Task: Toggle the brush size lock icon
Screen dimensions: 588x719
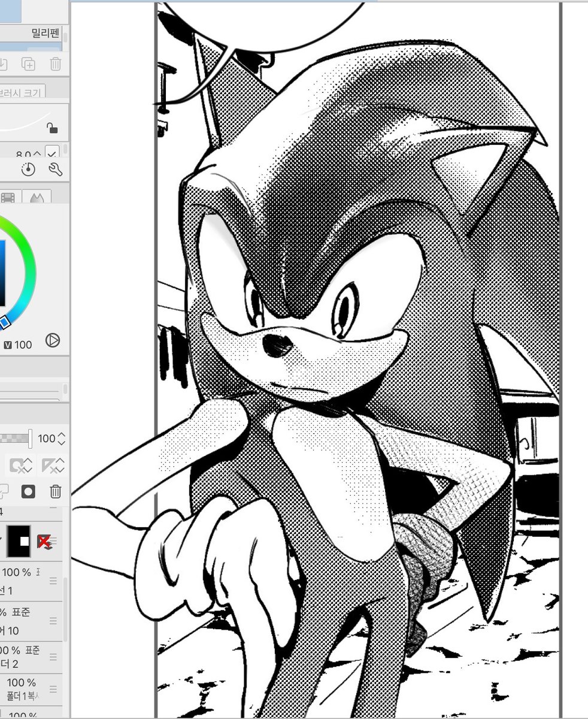Action: (52, 128)
